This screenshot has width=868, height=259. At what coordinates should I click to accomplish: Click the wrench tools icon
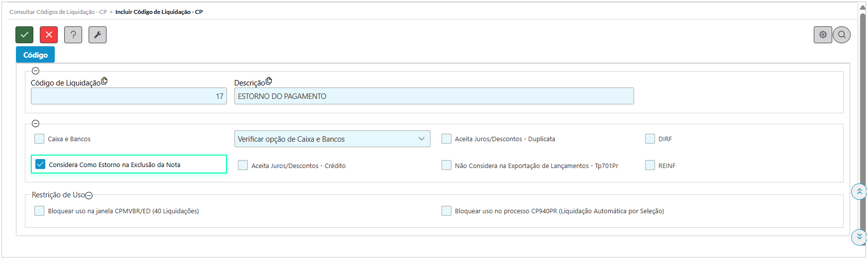click(98, 35)
